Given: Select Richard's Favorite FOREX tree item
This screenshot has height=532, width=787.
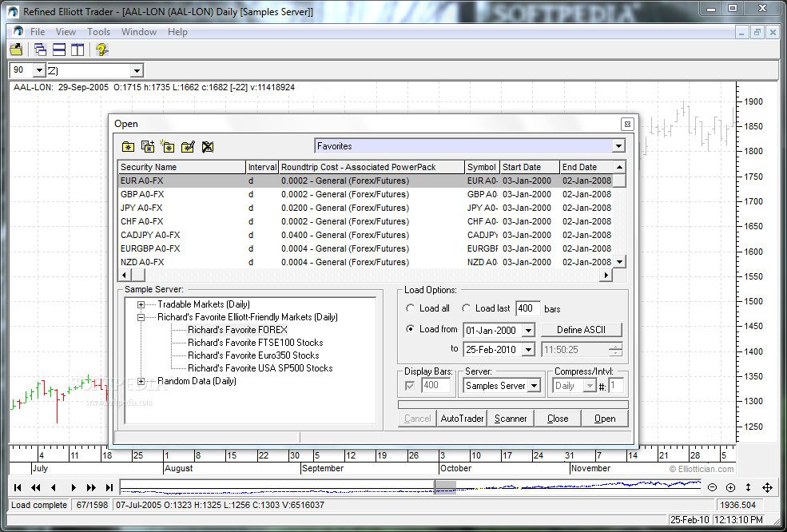Looking at the screenshot, I should coord(237,330).
